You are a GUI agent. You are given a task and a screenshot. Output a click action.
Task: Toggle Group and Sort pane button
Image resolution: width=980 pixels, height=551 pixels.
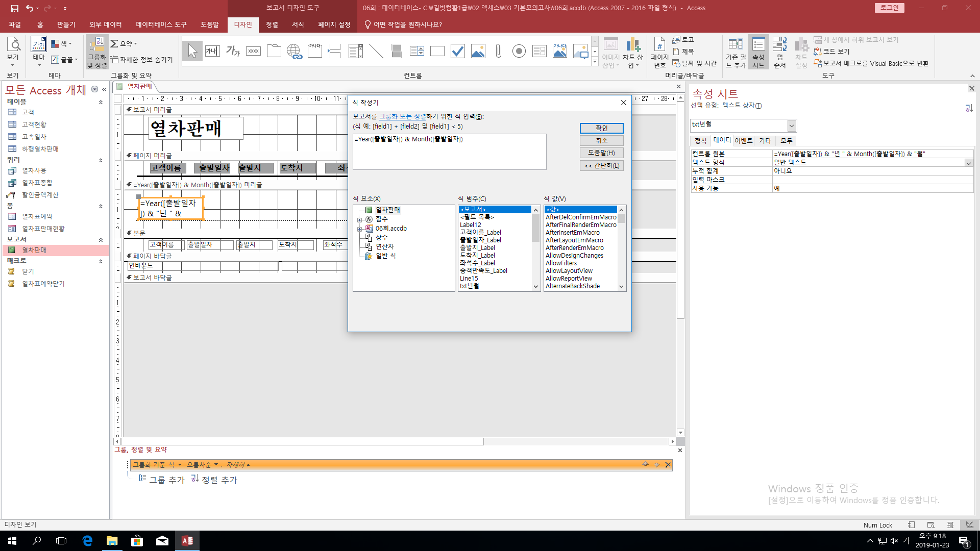pyautogui.click(x=97, y=52)
